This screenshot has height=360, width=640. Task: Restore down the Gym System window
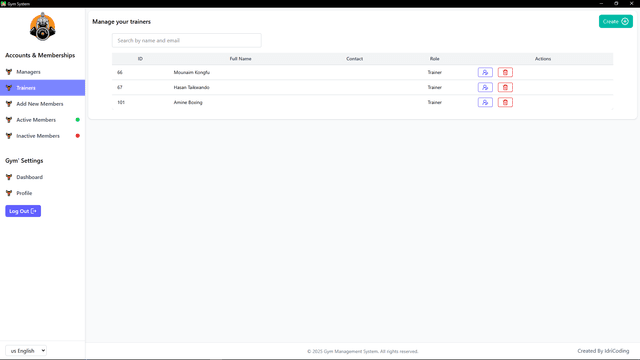point(616,3)
